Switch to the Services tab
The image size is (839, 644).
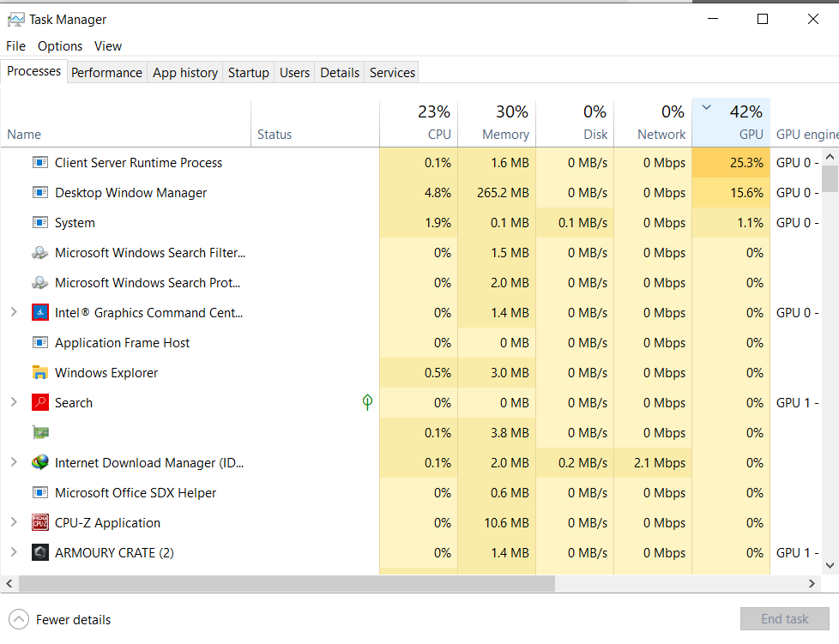[x=392, y=73]
